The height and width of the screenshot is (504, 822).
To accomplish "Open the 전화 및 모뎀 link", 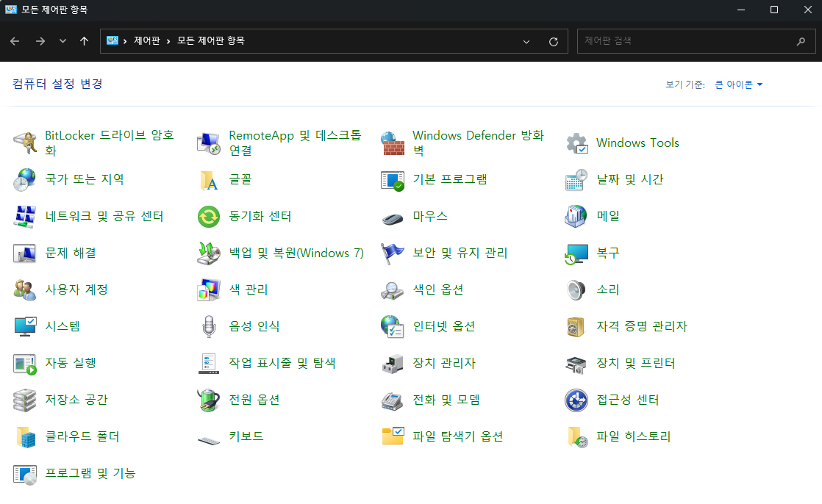I will click(x=446, y=400).
